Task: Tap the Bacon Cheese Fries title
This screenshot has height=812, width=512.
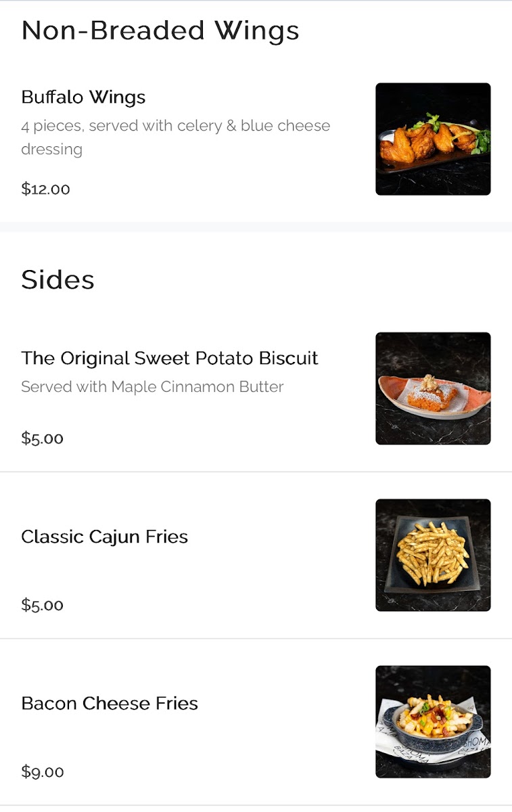Action: [x=110, y=704]
